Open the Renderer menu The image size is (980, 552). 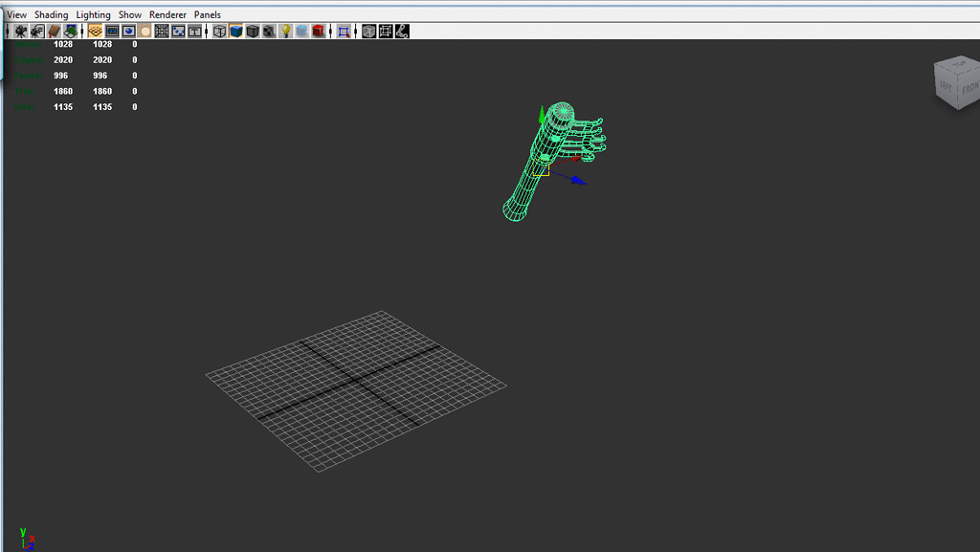click(x=167, y=14)
